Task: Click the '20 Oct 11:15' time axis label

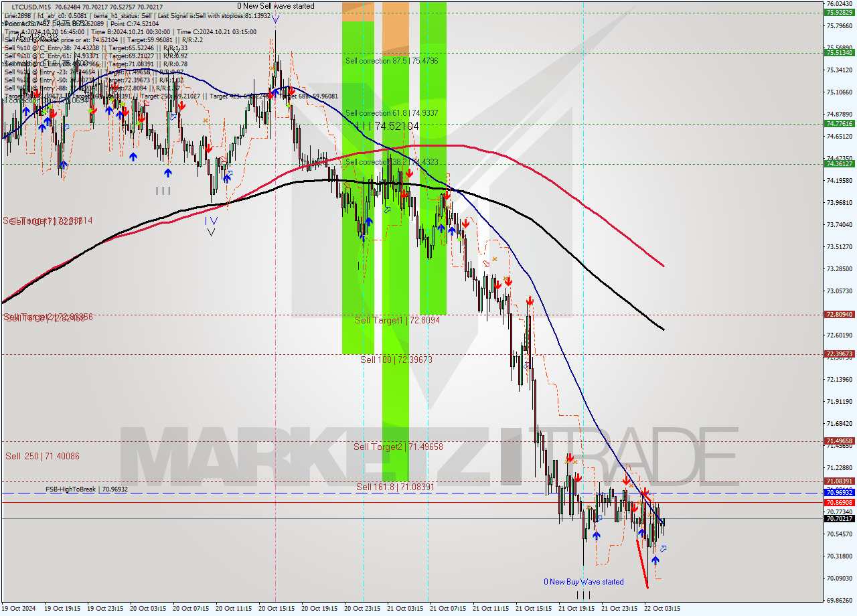Action: click(234, 609)
